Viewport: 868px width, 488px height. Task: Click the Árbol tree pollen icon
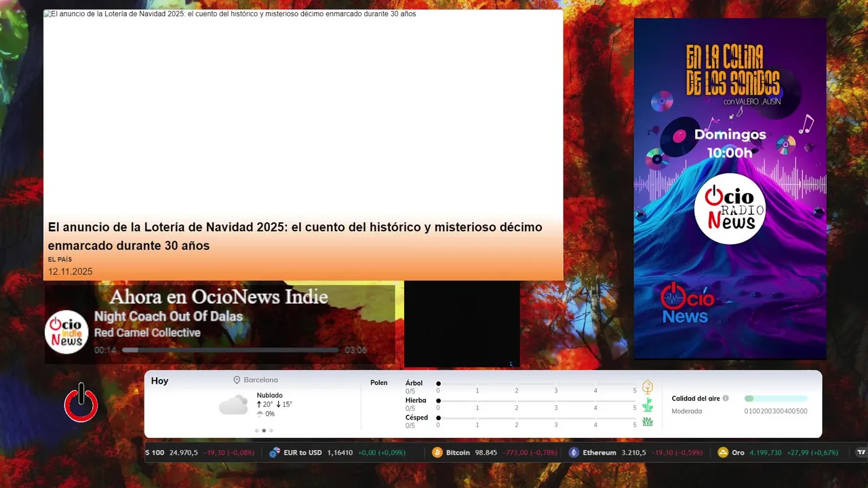click(648, 387)
